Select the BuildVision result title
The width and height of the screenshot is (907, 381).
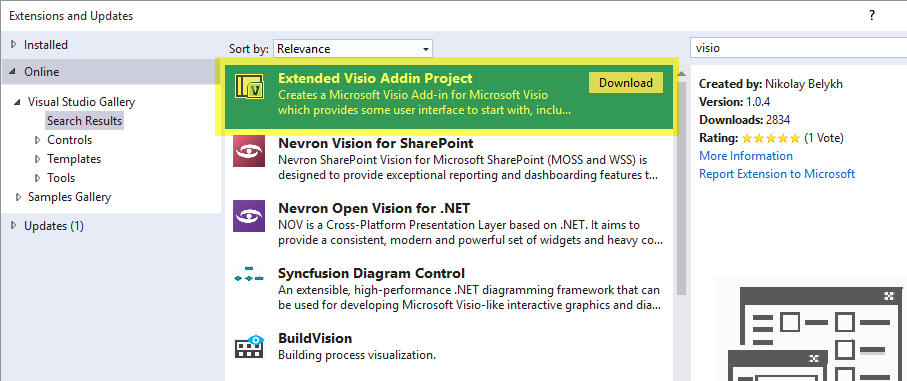(315, 338)
